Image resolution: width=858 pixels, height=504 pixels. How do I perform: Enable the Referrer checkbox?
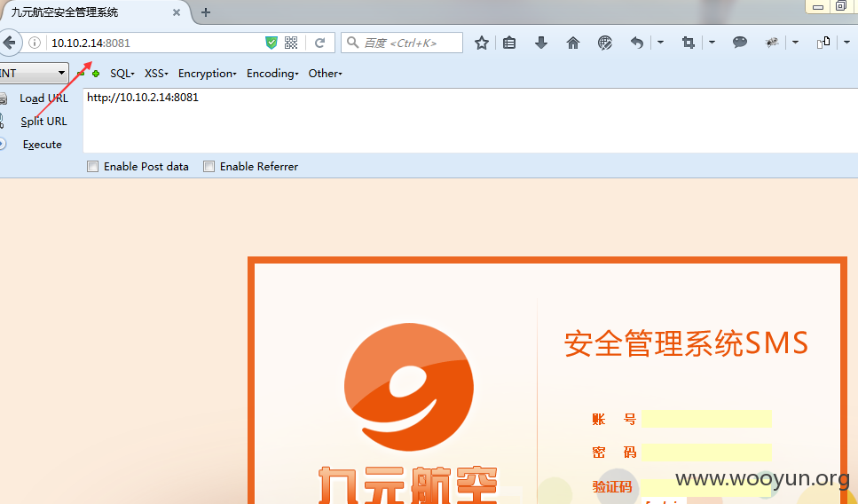209,166
